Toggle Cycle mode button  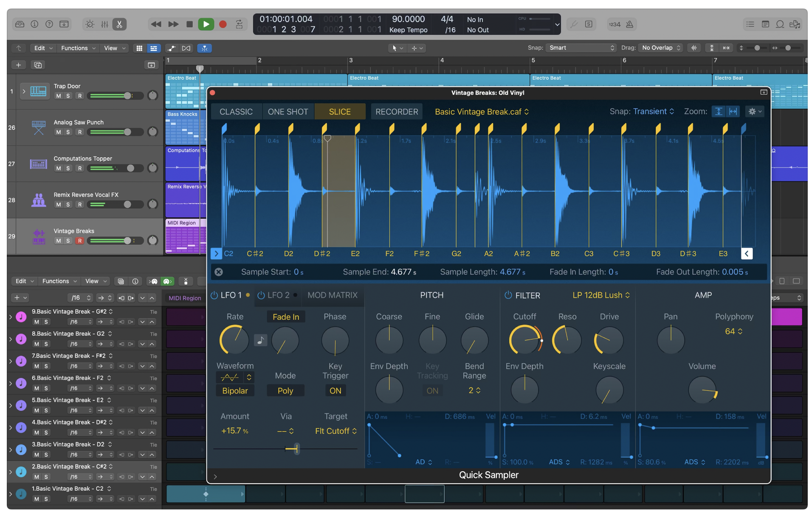click(x=240, y=24)
